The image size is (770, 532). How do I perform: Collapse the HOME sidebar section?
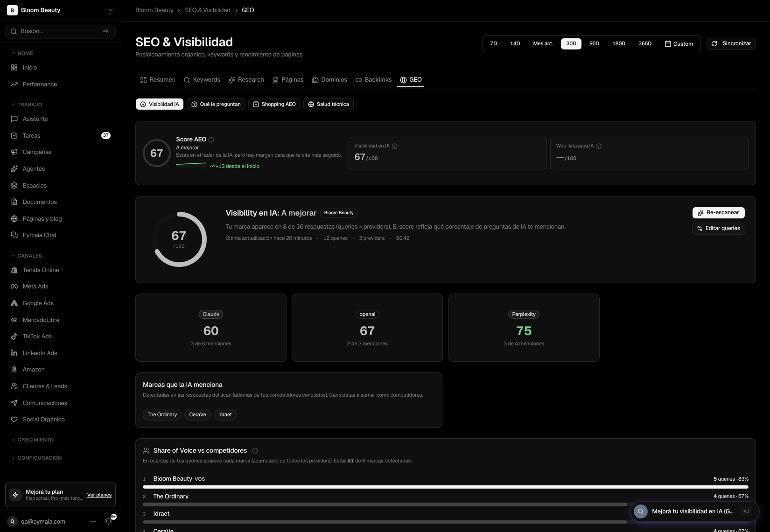tap(22, 54)
